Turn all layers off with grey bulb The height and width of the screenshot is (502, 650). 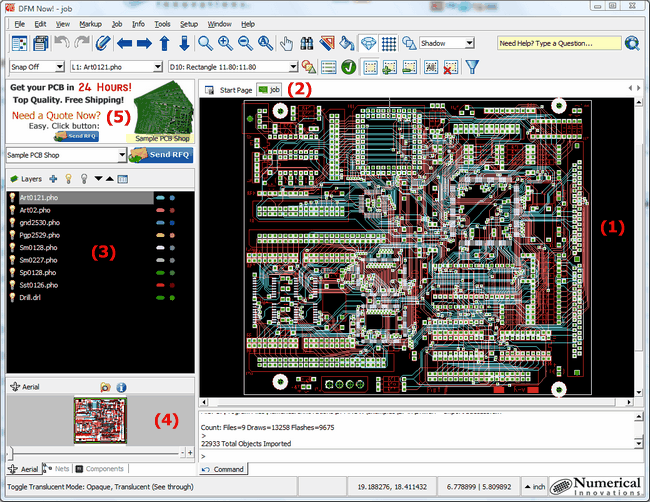[84, 179]
